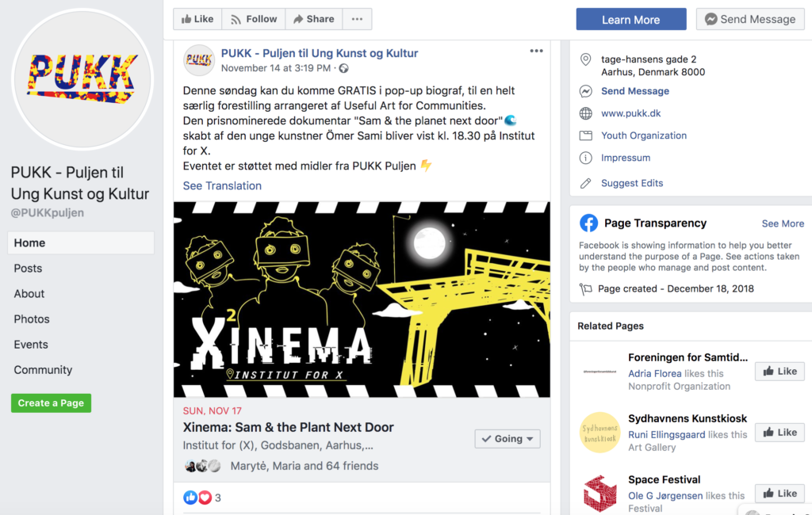Click See More in Page Transparency
Screen dimensions: 812x515
click(783, 223)
